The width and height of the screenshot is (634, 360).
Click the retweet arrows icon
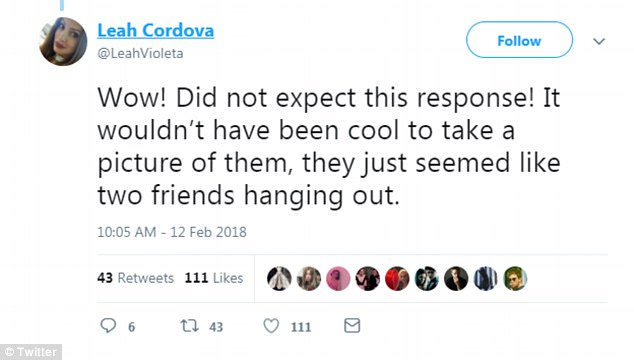click(x=189, y=326)
